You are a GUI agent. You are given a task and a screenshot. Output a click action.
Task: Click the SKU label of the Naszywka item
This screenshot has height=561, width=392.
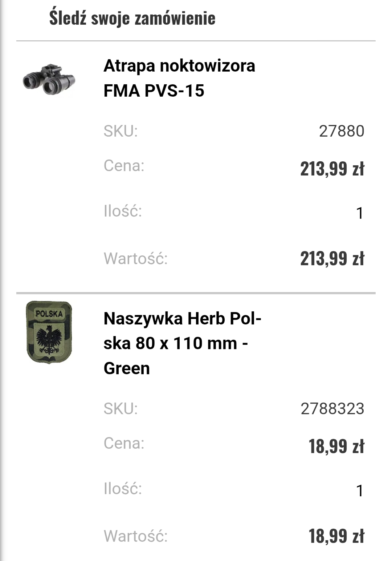121,408
